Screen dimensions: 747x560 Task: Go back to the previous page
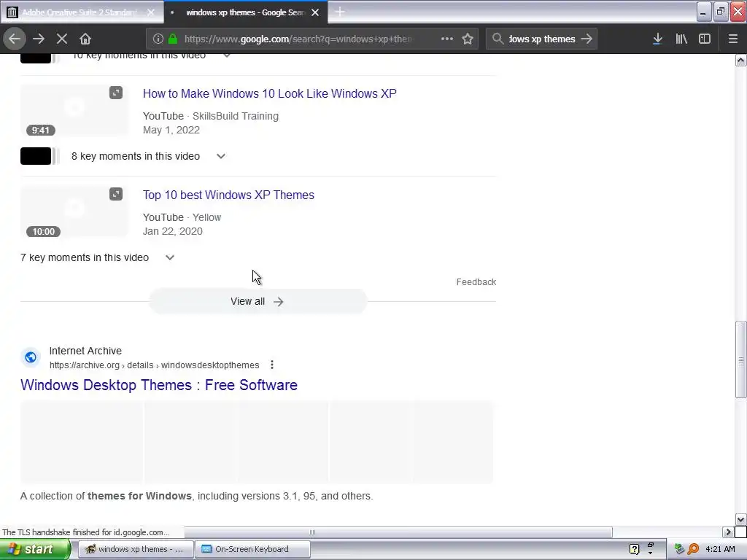(15, 39)
